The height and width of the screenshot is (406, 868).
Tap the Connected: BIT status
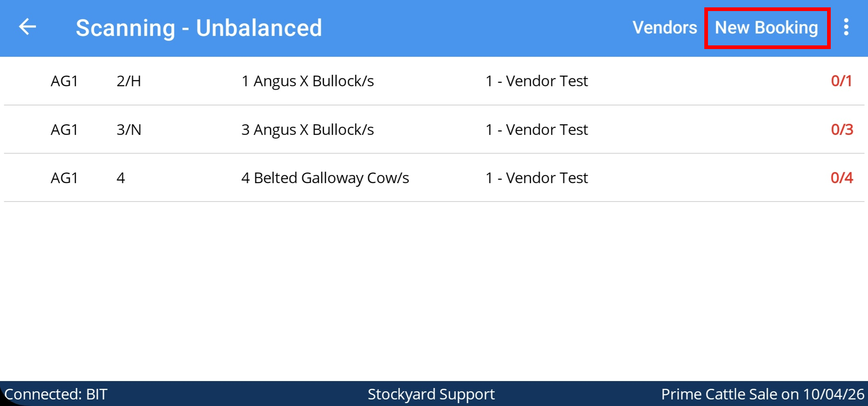pos(56,394)
